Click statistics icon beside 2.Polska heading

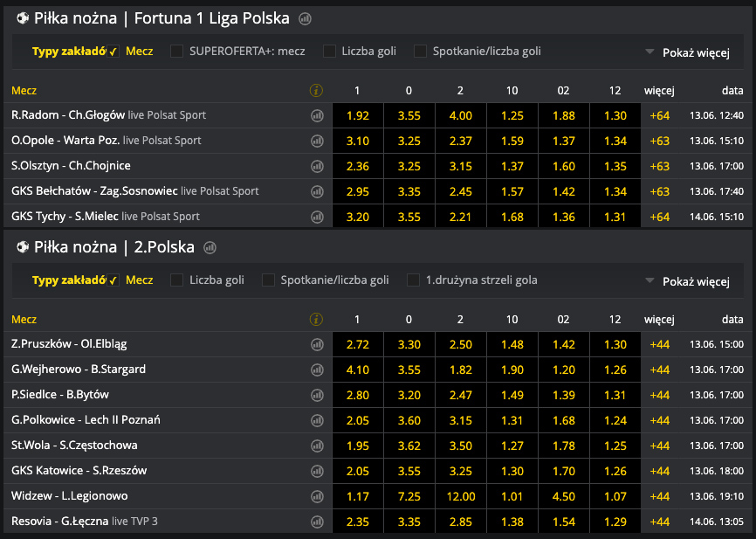coord(210,248)
